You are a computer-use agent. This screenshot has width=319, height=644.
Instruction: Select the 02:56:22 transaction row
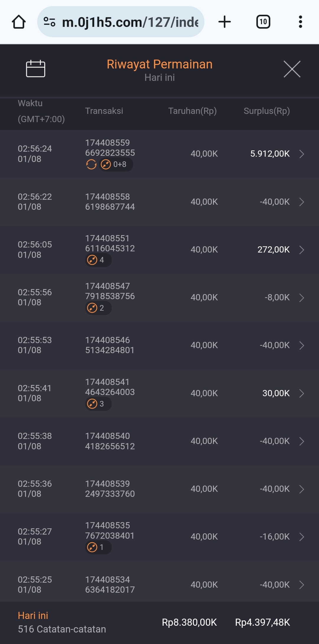tap(159, 202)
